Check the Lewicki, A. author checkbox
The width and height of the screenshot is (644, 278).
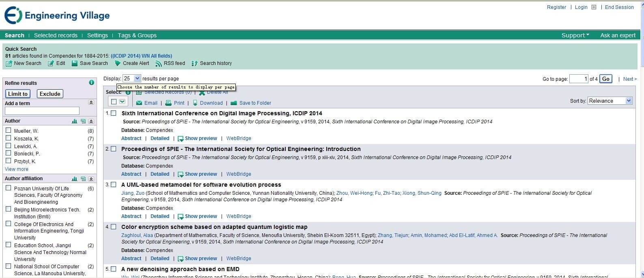[8, 146]
